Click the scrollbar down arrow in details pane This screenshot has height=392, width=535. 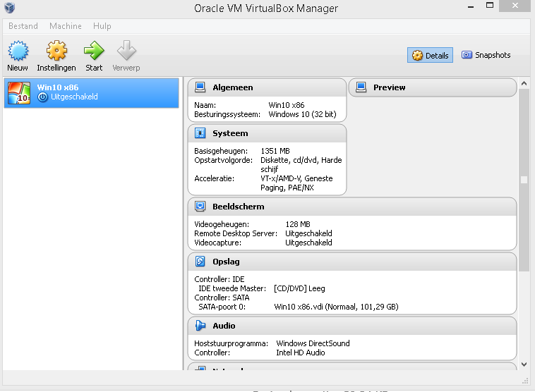pos(524,365)
